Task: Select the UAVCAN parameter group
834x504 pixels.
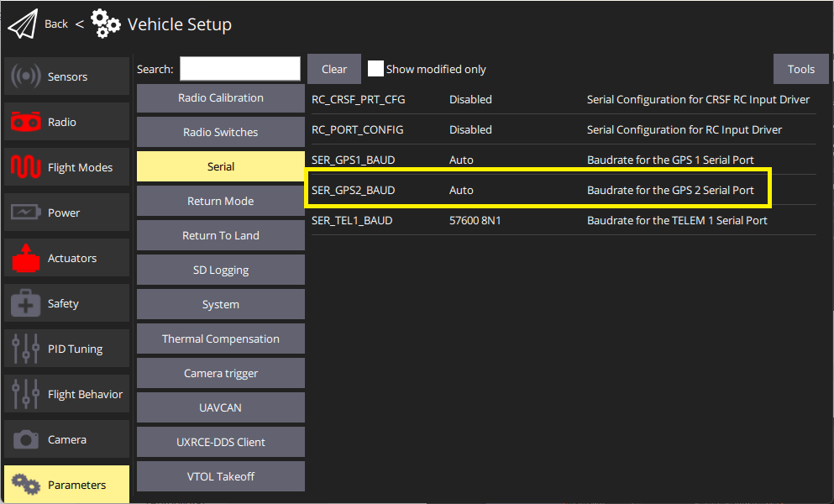Action: 220,407
